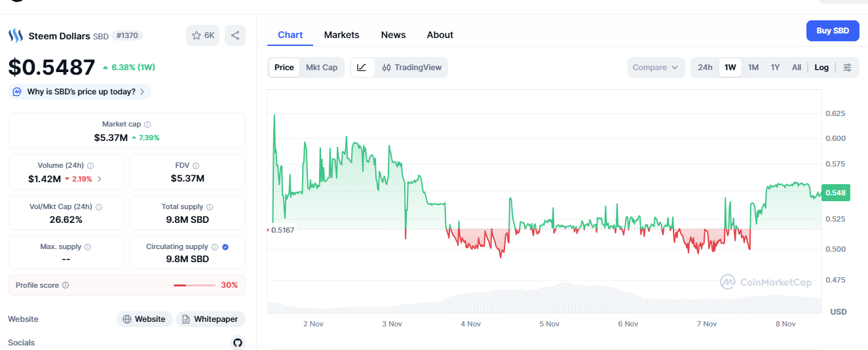Viewport: 868px width, 350px height.
Task: Set chart range to 1Y
Action: click(775, 68)
